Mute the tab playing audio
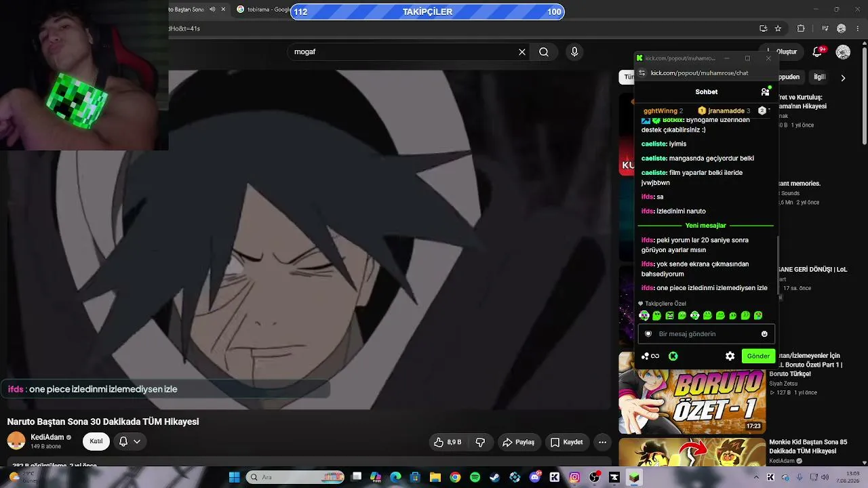Screen dimensions: 868x488 (x=212, y=9)
